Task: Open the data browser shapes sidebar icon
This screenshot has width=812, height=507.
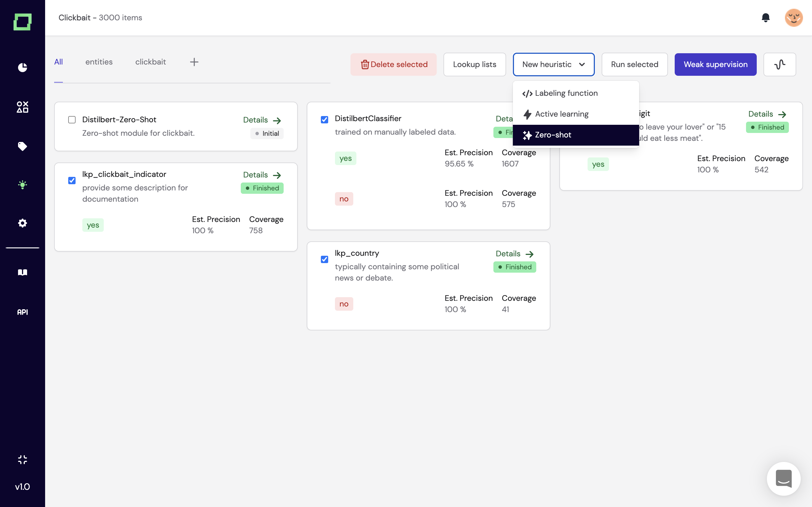Action: pos(23,107)
